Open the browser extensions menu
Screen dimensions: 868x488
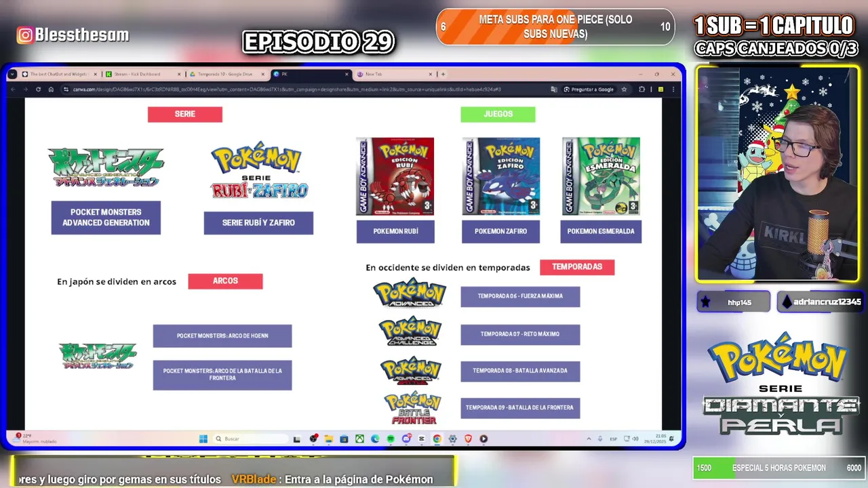click(642, 89)
